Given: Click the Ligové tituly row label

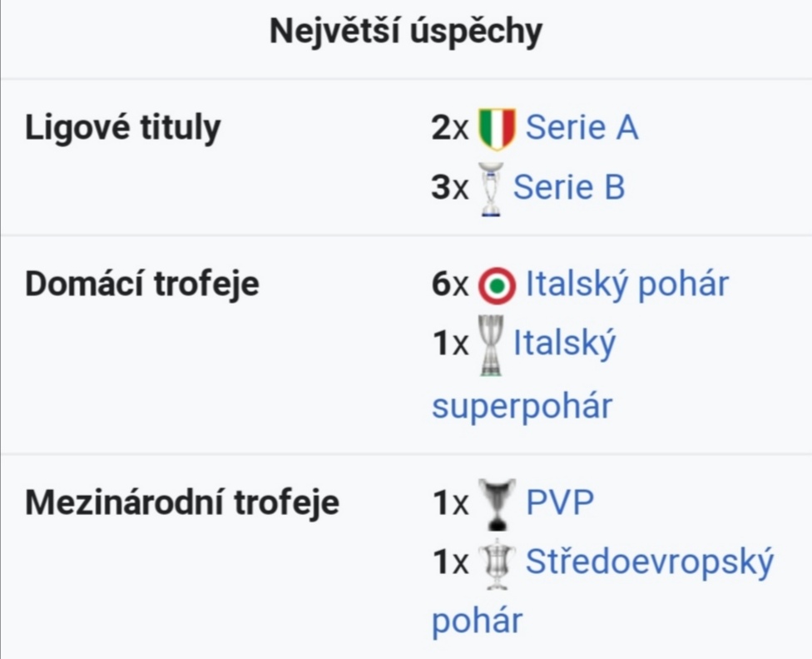Looking at the screenshot, I should [x=123, y=128].
